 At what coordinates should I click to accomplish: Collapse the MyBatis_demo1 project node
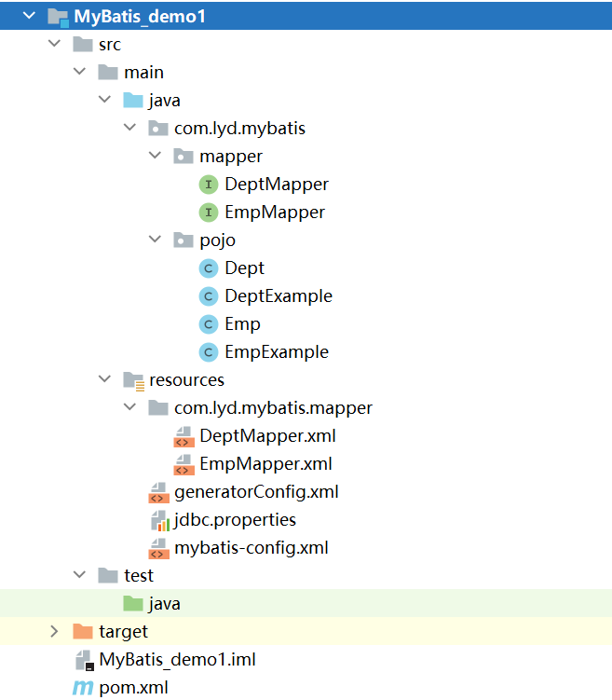tap(29, 16)
